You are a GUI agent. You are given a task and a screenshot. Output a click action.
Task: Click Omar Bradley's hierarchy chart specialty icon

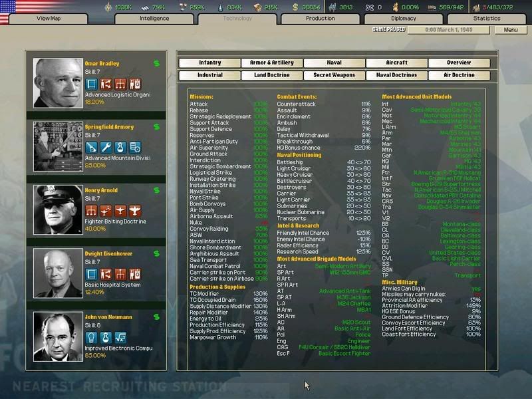tap(120, 84)
